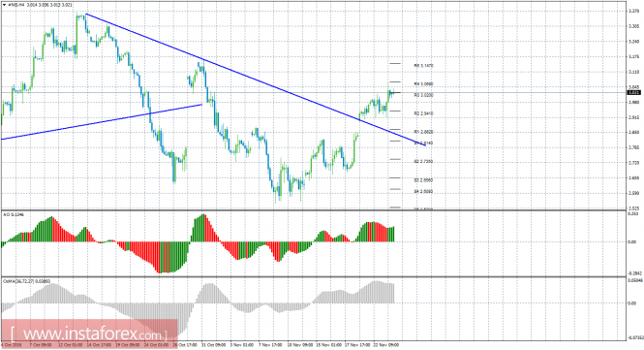Viewport: 644px width, 350px height.
Task: Click the R2 pivot level label
Action: (x=423, y=113)
